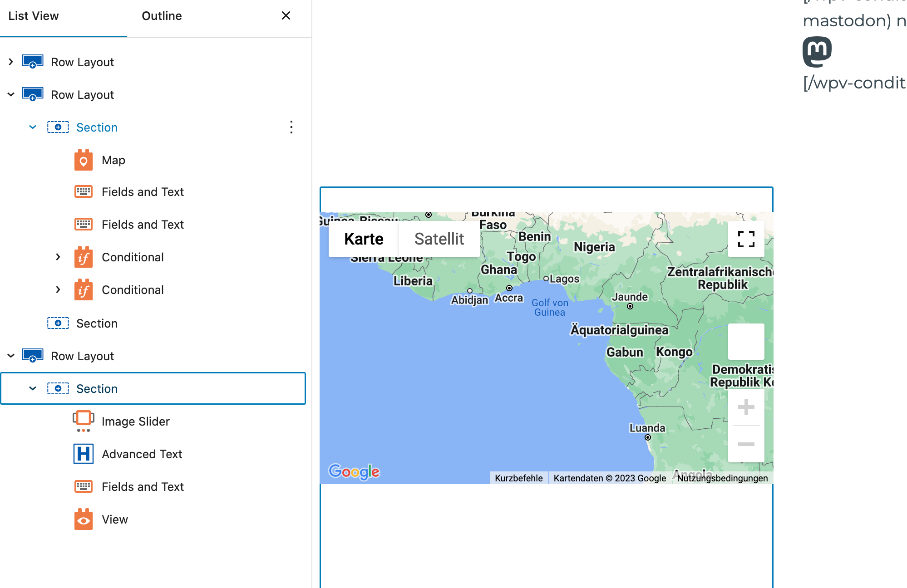
Task: Expand the first Conditional block
Action: pos(58,257)
